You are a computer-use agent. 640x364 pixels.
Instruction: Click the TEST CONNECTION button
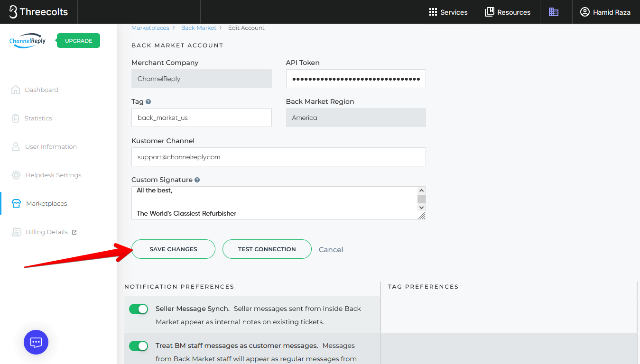267,249
